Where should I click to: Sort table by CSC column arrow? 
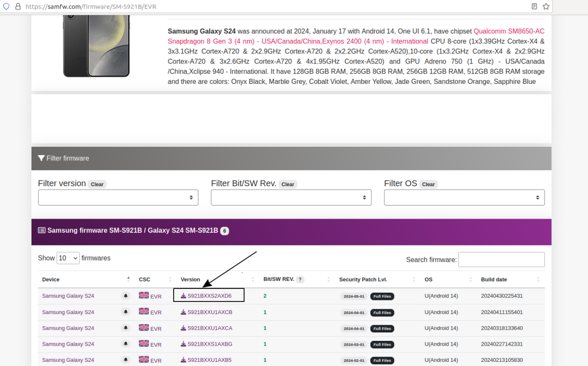[170, 279]
